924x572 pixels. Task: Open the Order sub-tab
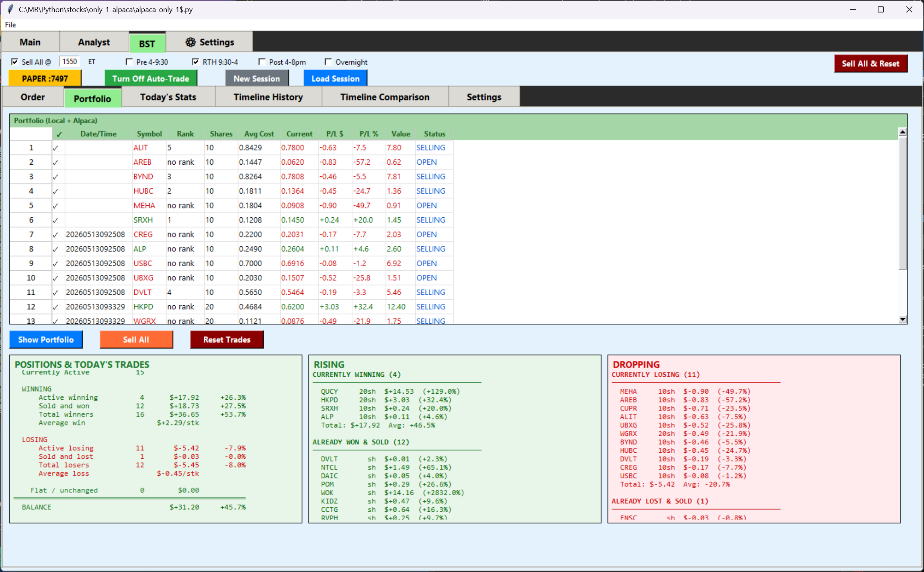(33, 97)
